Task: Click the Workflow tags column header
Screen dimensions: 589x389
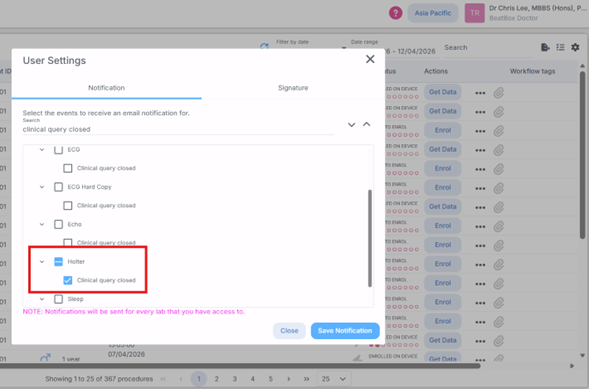Action: tap(532, 71)
